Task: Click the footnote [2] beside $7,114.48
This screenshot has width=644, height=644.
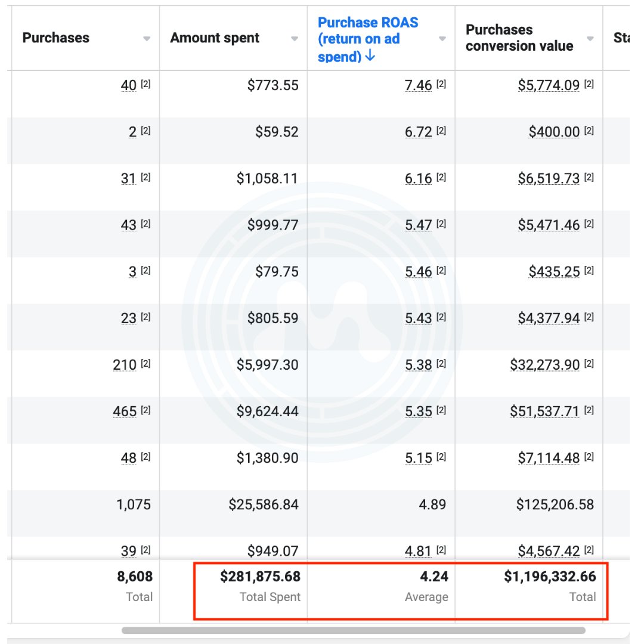Action: click(x=589, y=457)
